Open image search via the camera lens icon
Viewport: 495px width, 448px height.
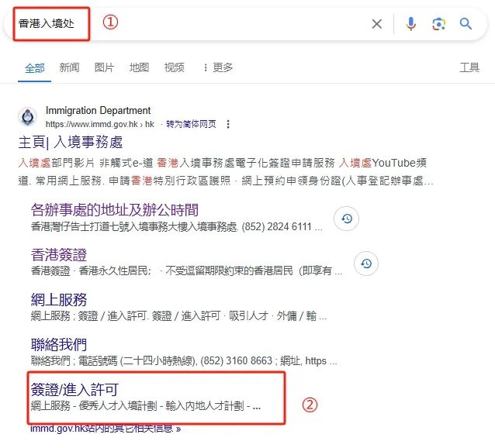click(x=438, y=24)
